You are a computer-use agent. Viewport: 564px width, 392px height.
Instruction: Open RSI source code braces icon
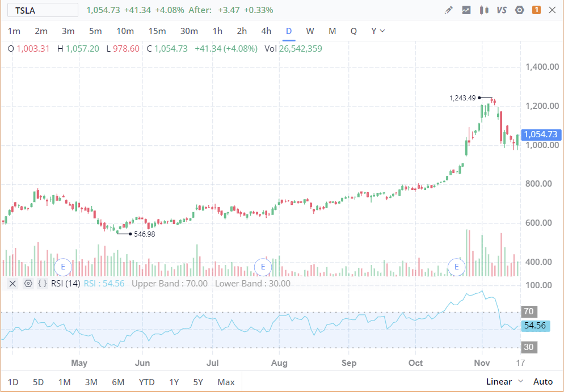coord(43,284)
